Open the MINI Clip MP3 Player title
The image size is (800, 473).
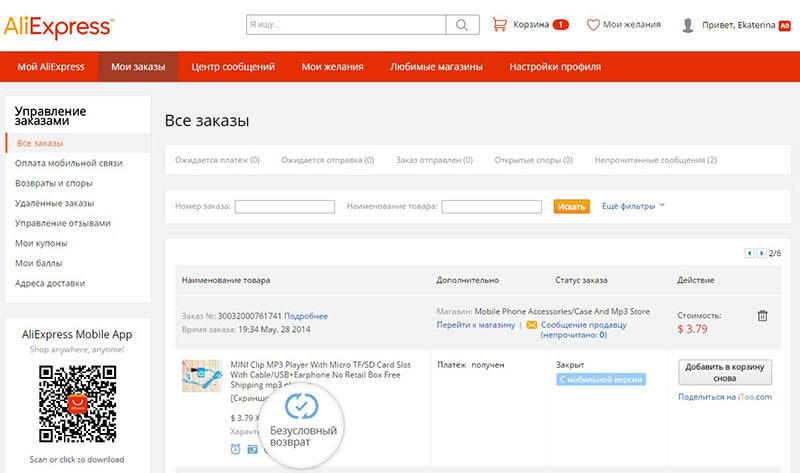pos(320,375)
